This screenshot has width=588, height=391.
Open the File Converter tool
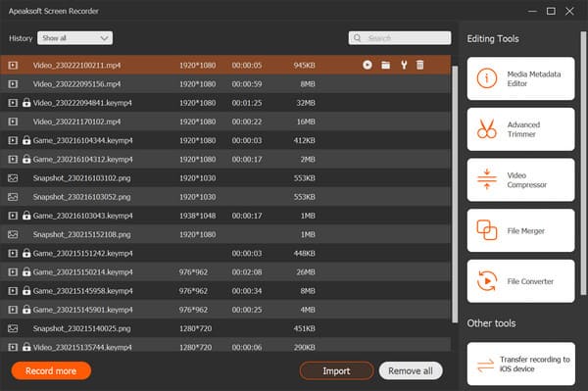coord(520,281)
